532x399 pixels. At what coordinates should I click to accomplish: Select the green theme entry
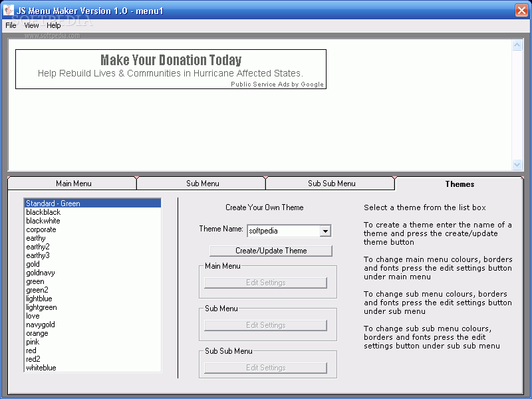pos(93,281)
